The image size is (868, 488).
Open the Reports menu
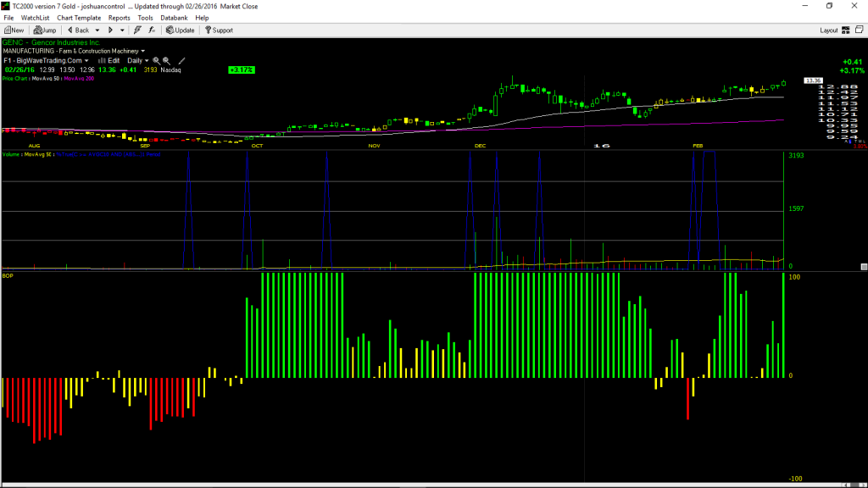tap(119, 18)
